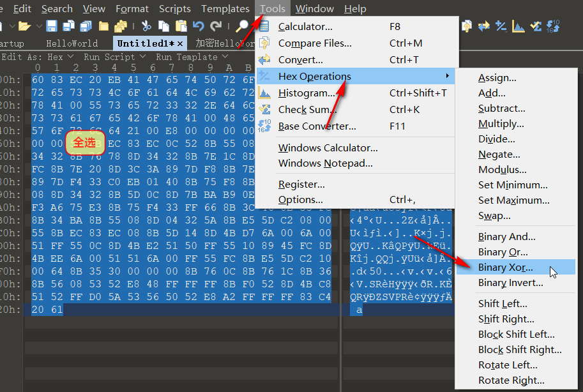The width and height of the screenshot is (583, 392).
Task: Open the Format menu
Action: [x=132, y=8]
